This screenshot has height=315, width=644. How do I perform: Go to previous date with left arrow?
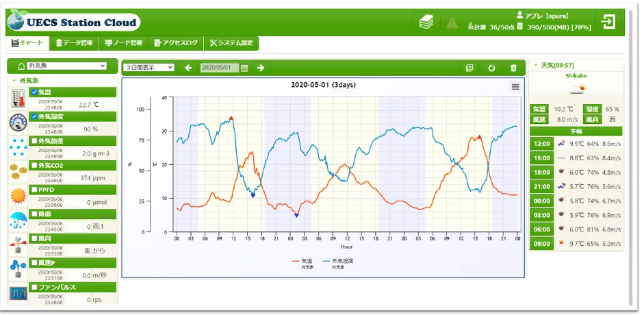click(x=188, y=68)
